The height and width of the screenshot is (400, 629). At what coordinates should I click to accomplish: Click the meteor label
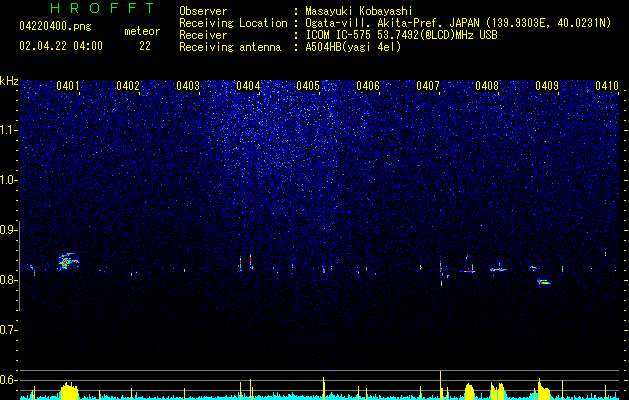click(142, 31)
